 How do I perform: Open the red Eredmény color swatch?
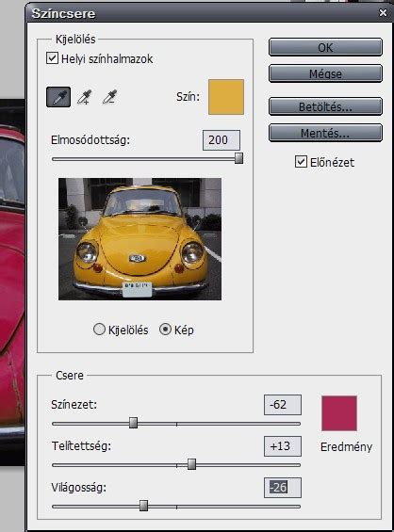(339, 413)
